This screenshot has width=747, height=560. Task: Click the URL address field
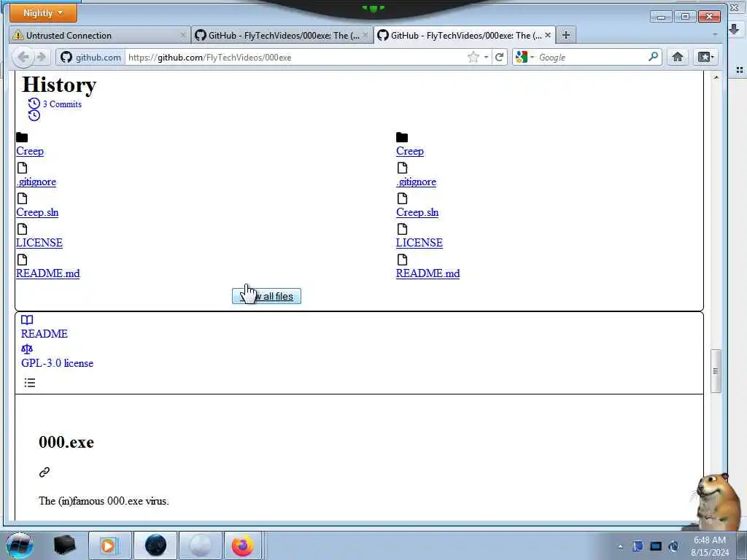[x=295, y=57]
